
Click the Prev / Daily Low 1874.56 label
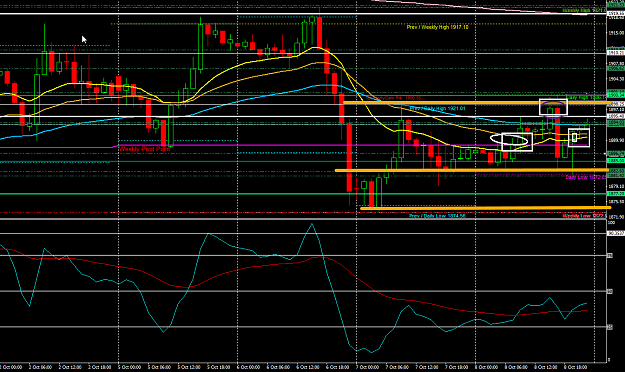point(437,216)
